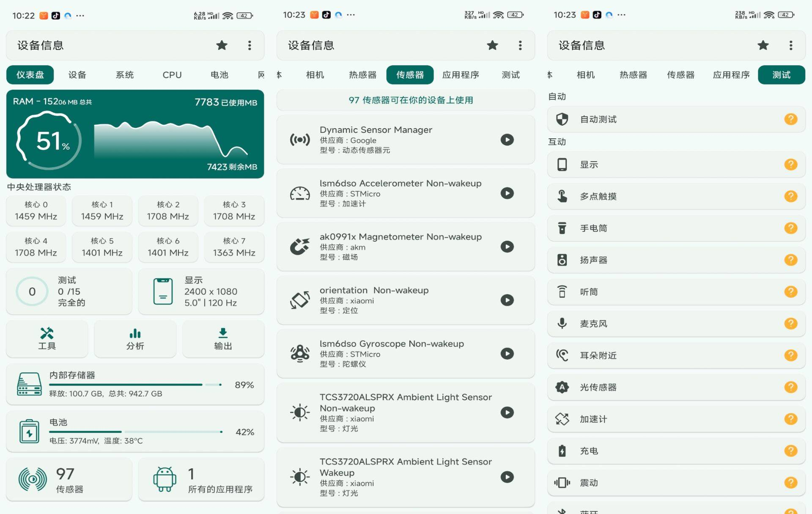This screenshot has height=514, width=812.
Task: Switch to the CPU tab
Action: 172,75
